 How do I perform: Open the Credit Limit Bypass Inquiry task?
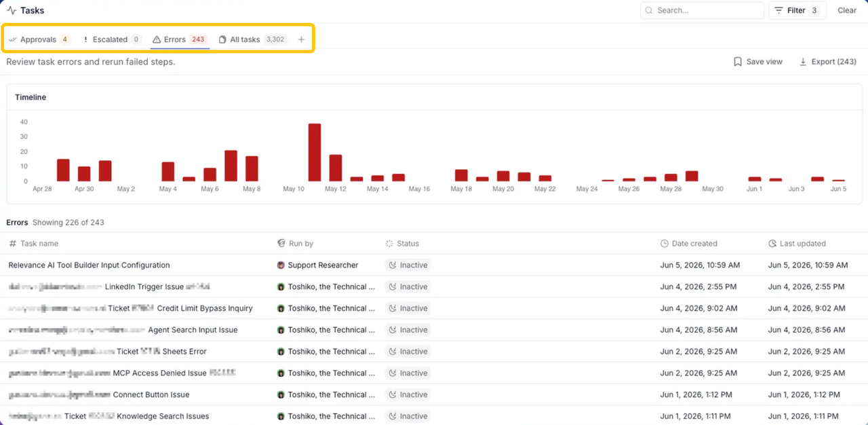tap(130, 308)
